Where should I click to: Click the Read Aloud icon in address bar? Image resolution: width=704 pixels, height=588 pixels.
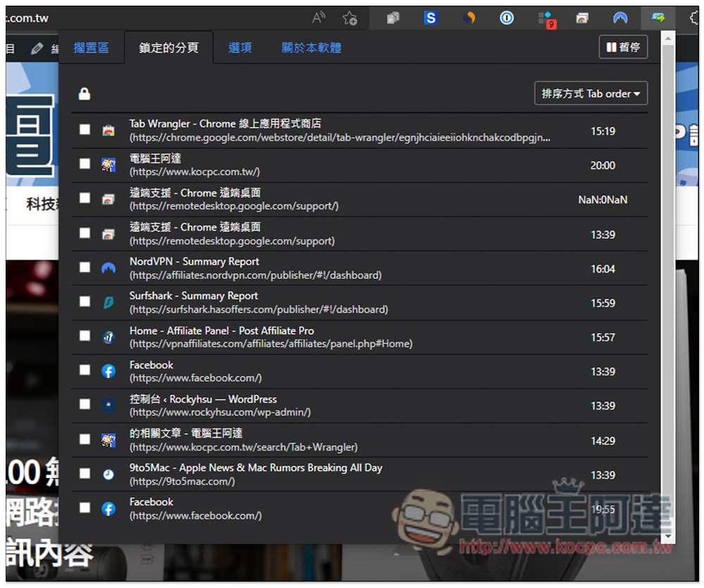point(319,18)
